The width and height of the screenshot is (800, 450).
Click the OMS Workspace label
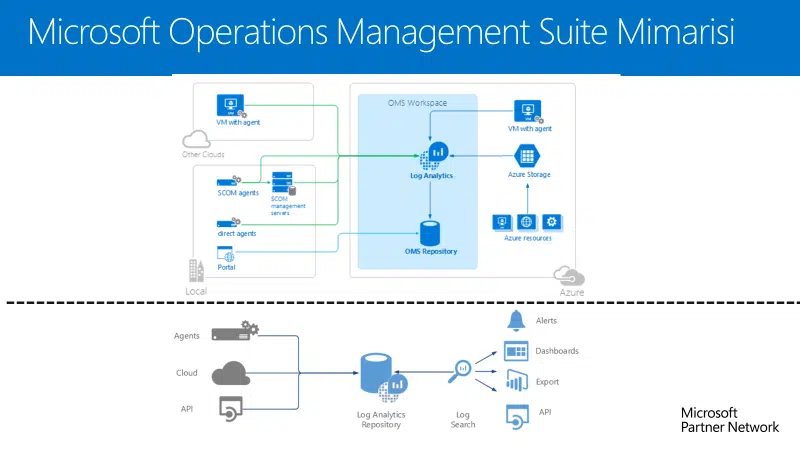coord(417,103)
